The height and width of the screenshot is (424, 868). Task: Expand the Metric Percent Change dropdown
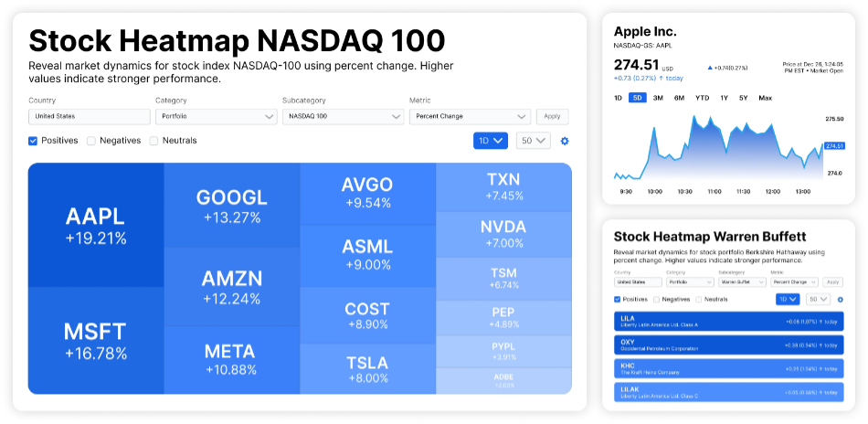tap(470, 117)
